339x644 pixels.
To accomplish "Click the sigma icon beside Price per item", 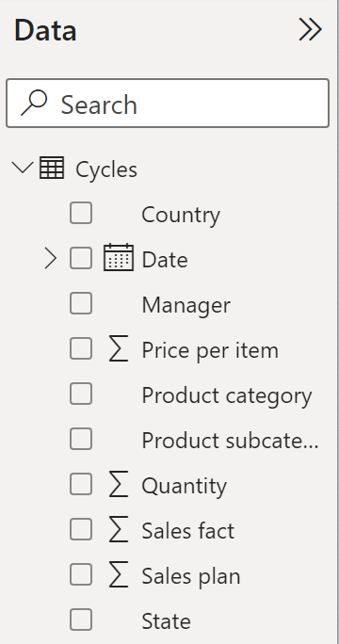I will click(x=119, y=348).
